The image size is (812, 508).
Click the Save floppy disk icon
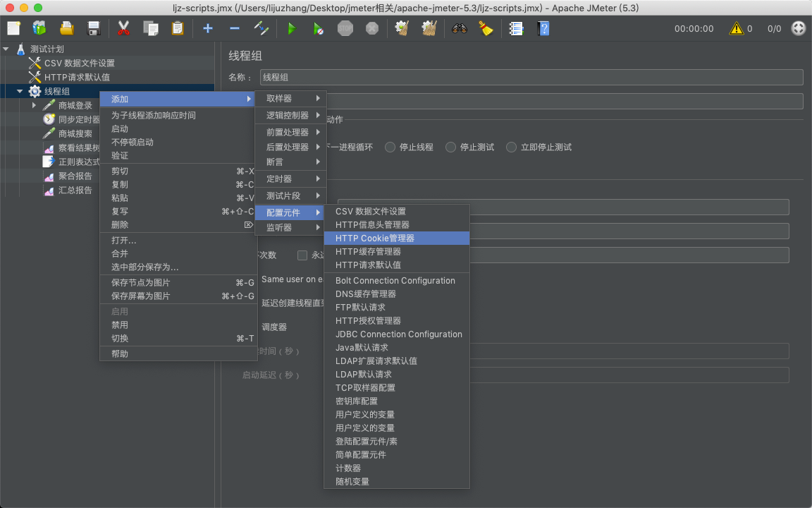pyautogui.click(x=94, y=28)
